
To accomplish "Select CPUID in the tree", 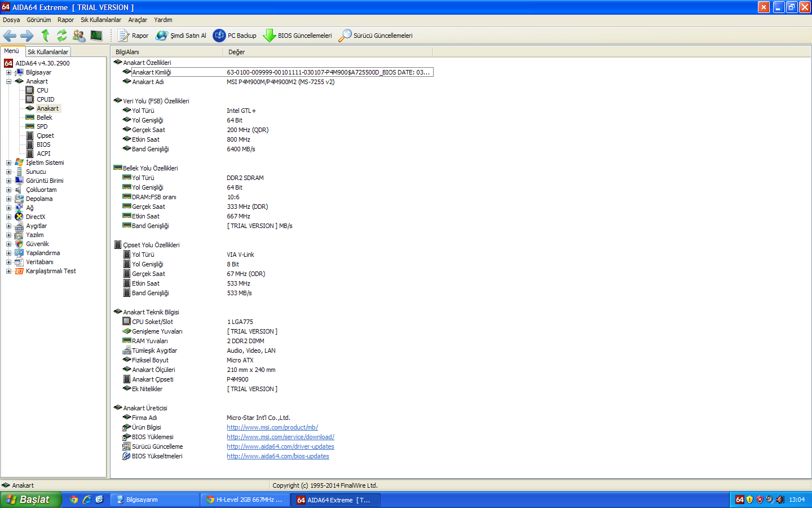I will click(x=45, y=99).
